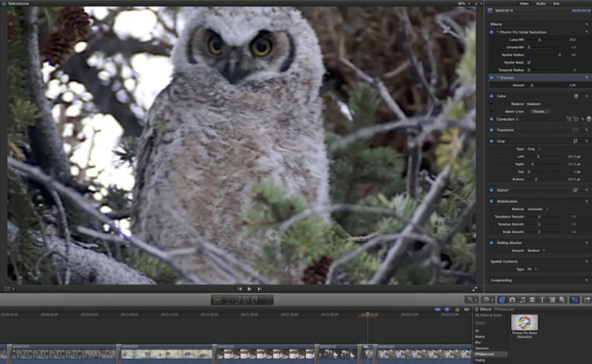Open the Photos browser camera icon

[x=512, y=300]
